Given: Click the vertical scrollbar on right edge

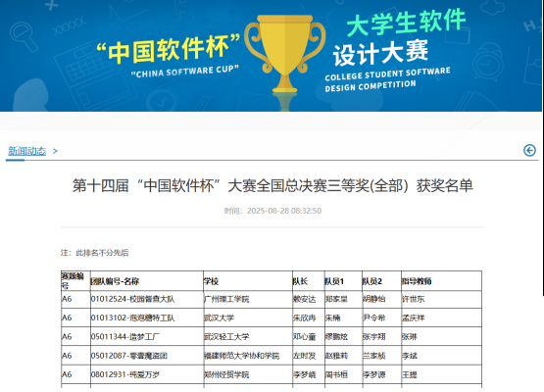Looking at the screenshot, I should pyautogui.click(x=543, y=148).
